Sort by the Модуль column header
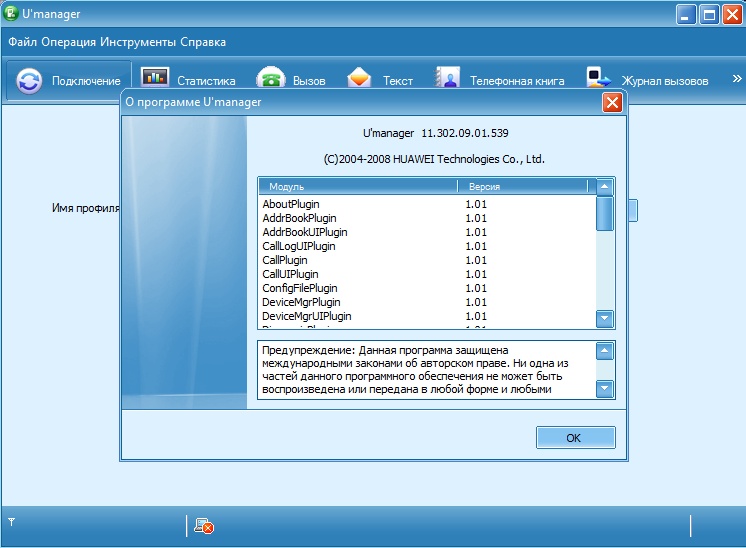Image resolution: width=746 pixels, height=548 pixels. [357, 186]
